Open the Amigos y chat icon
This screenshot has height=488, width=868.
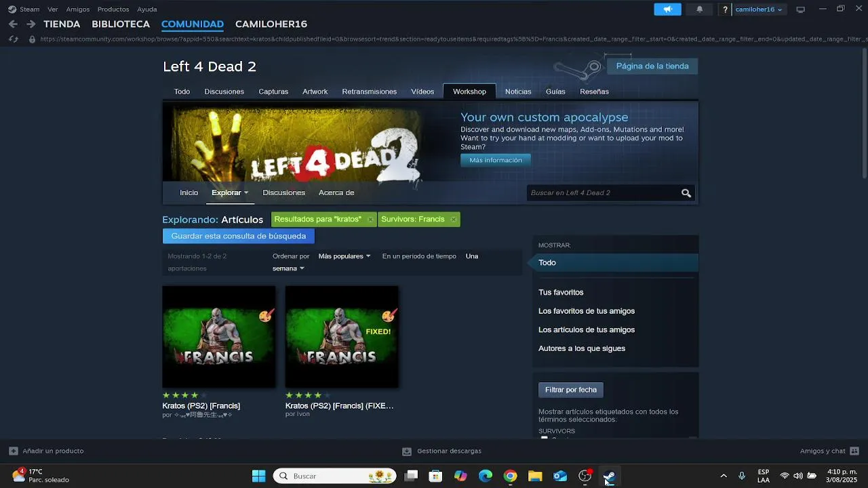point(854,451)
